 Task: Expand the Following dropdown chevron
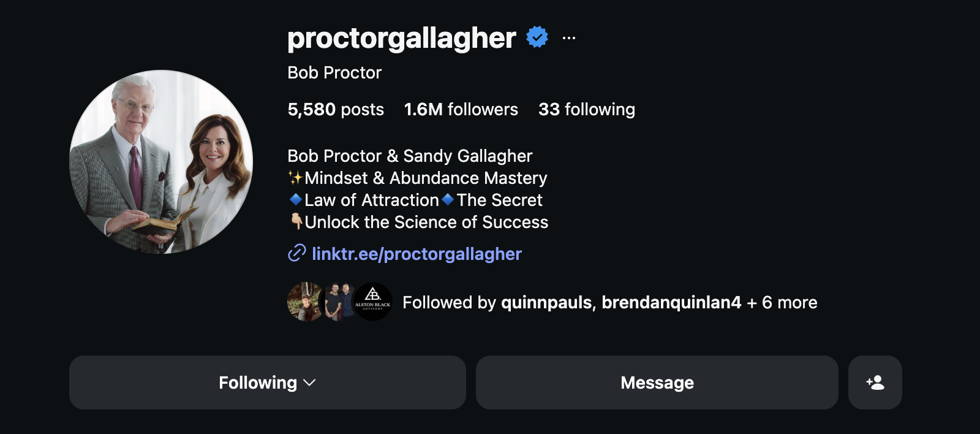[x=309, y=383]
